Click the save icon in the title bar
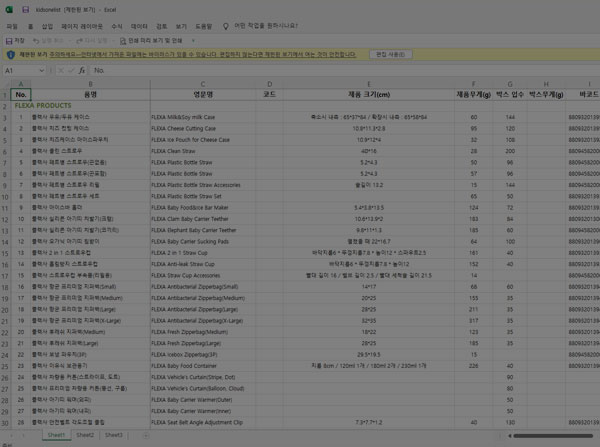This screenshot has height=447, width=600. tap(26, 10)
